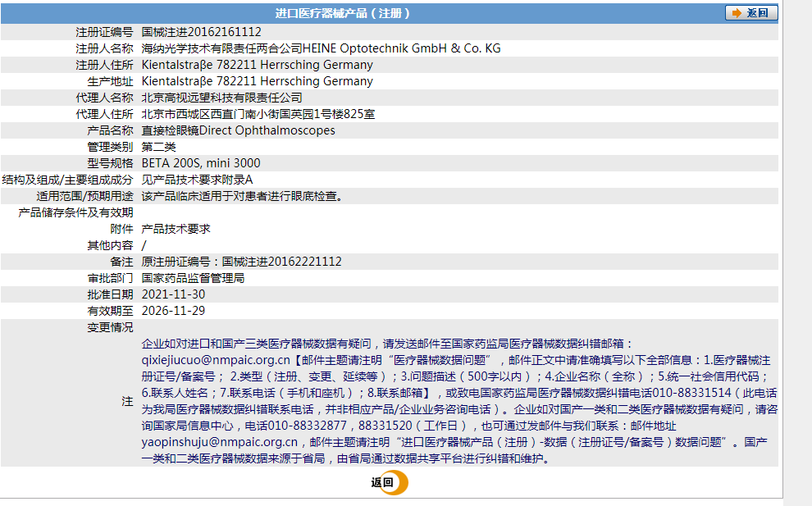Click the 备注 field label
Viewport: 812px width, 506px height.
click(x=121, y=262)
